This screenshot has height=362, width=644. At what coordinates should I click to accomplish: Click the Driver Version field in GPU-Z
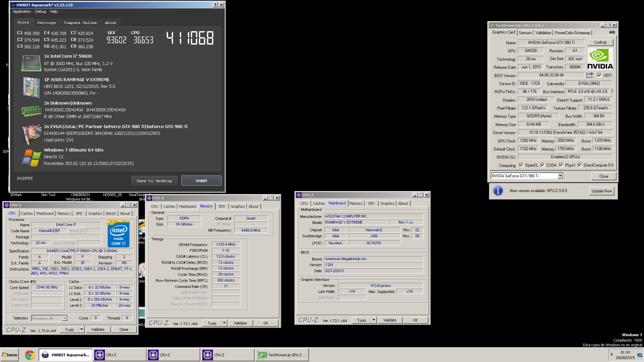[x=565, y=132]
